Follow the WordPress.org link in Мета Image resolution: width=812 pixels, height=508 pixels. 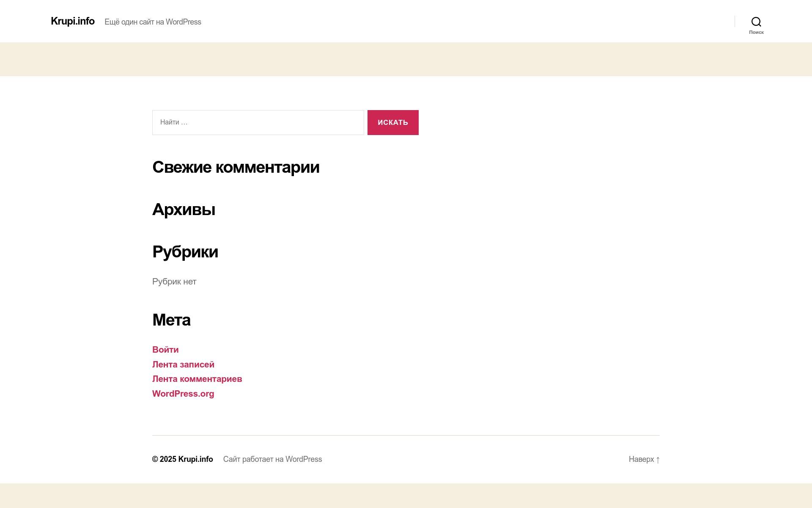pos(183,394)
